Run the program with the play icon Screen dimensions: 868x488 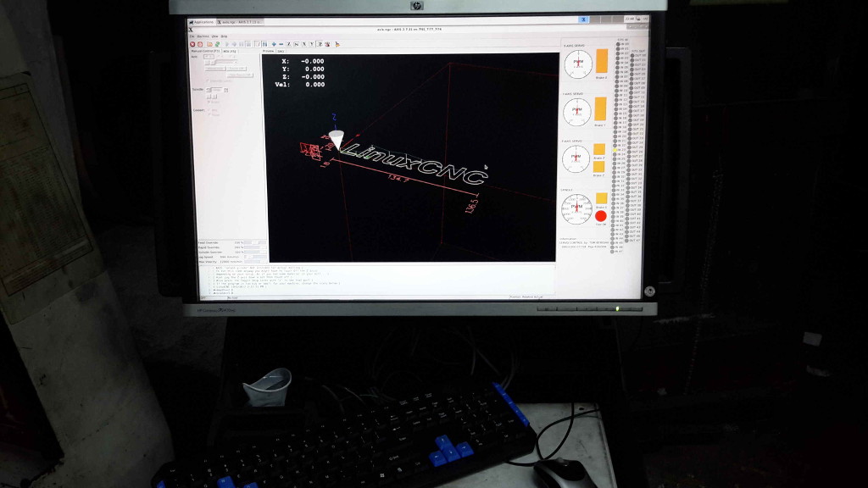click(227, 44)
